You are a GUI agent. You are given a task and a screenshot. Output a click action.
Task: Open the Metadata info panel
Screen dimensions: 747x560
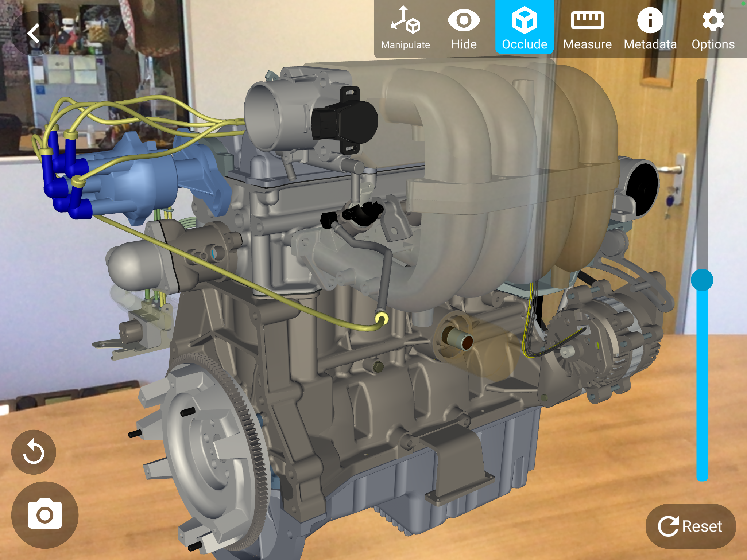point(650,28)
